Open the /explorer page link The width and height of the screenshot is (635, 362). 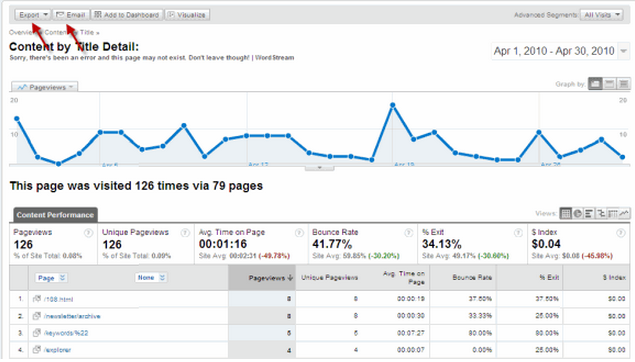pos(57,349)
